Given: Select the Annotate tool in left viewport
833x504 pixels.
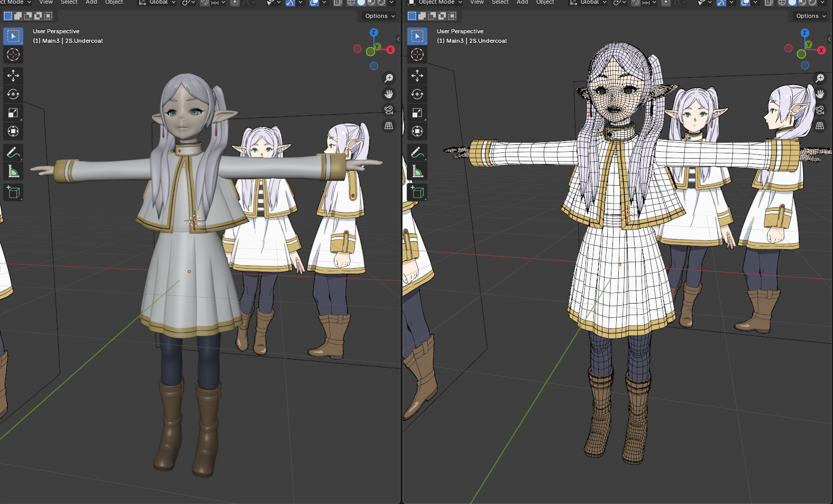Looking at the screenshot, I should pos(13,153).
